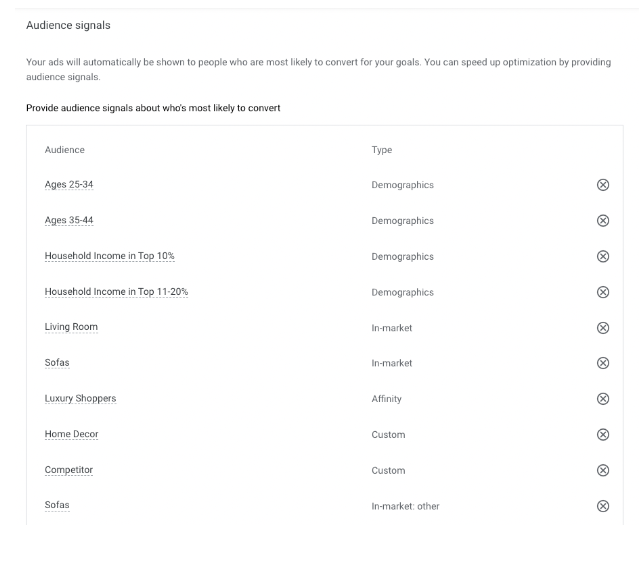This screenshot has height=561, width=640.
Task: Click the Audience column header
Action: pos(64,150)
